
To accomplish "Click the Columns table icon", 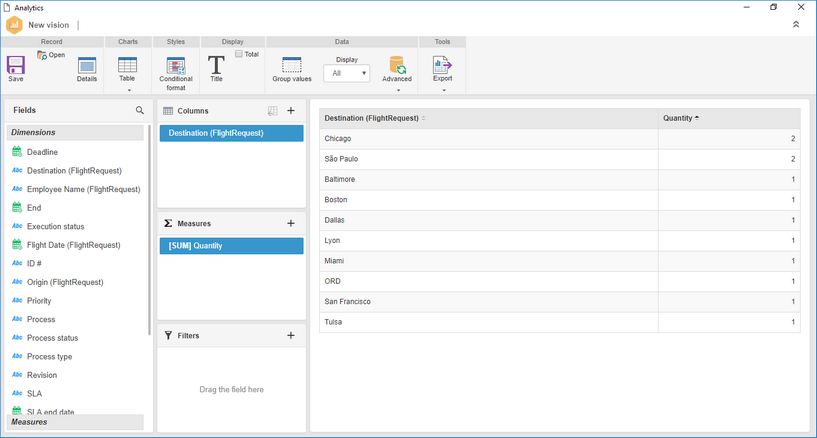I will 168,110.
